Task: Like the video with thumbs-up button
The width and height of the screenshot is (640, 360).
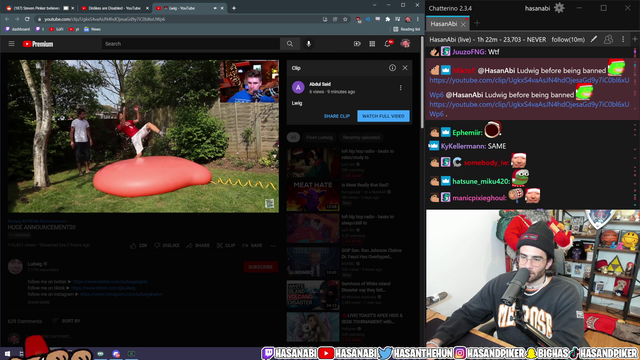Action: 138,245
